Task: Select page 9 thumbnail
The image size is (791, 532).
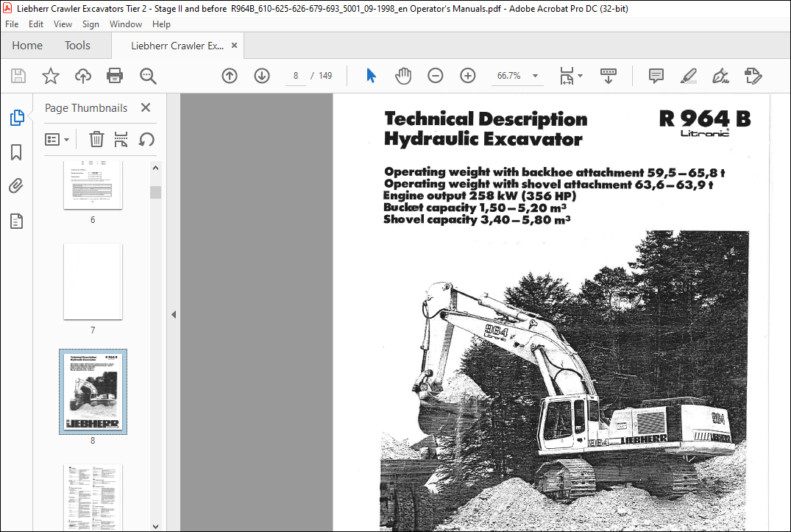Action: 93,497
